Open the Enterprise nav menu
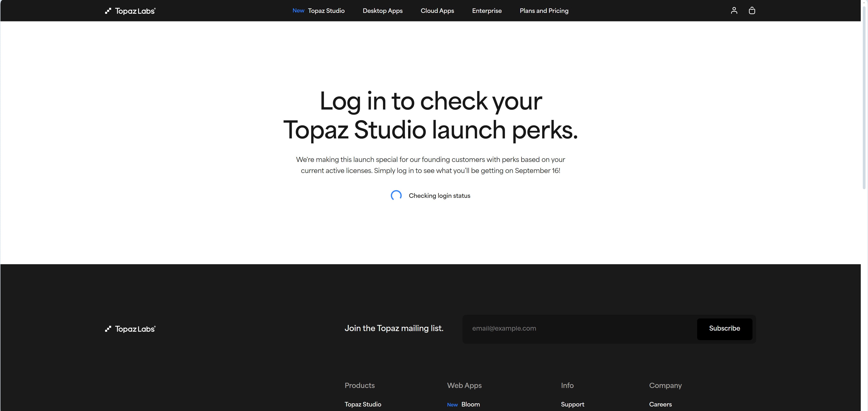Screen dimensions: 868x411 coord(487,11)
